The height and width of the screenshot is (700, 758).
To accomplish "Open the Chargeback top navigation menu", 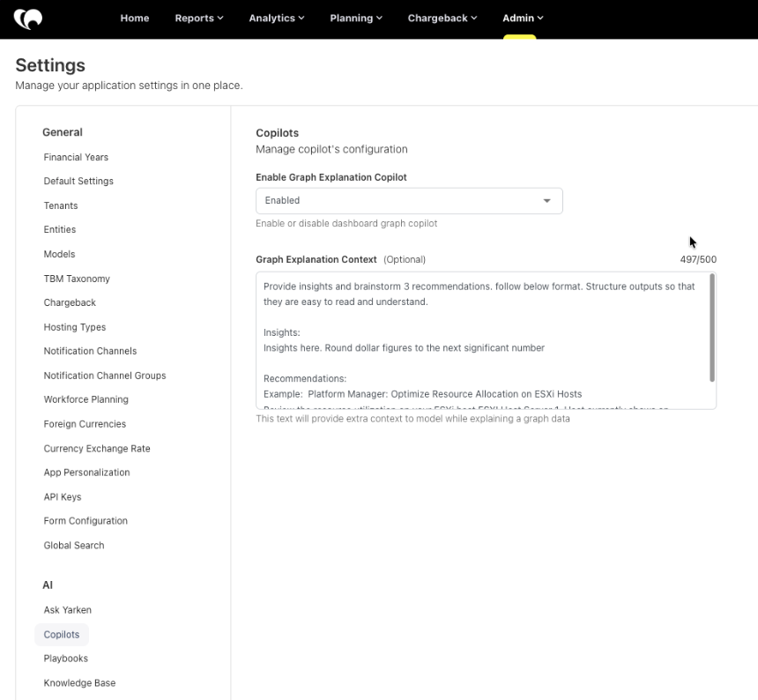I will tap(442, 19).
